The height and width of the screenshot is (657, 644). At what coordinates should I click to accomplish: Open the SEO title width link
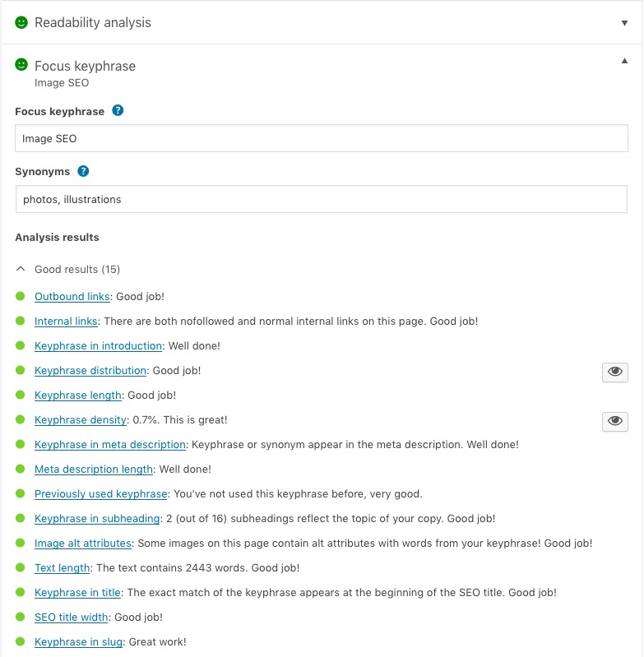coord(72,618)
